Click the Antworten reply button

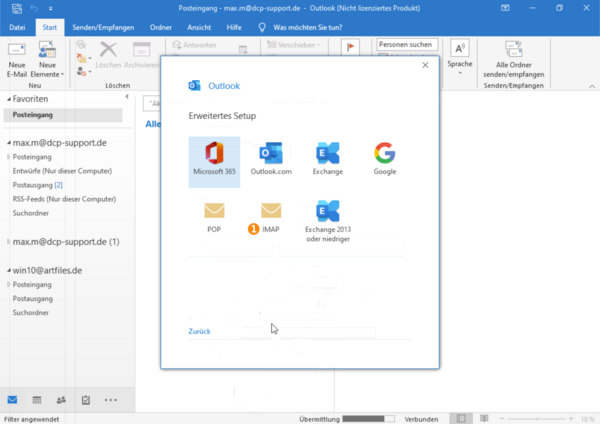point(194,45)
